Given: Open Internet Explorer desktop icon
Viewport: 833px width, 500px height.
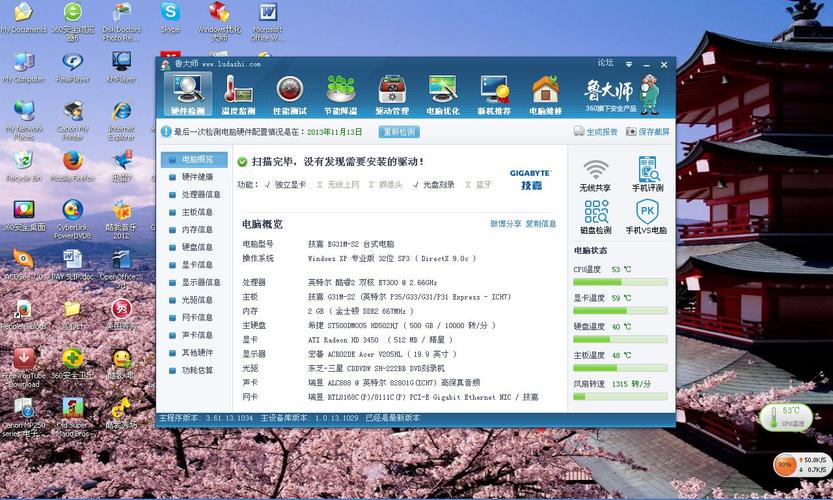Looking at the screenshot, I should [121, 121].
